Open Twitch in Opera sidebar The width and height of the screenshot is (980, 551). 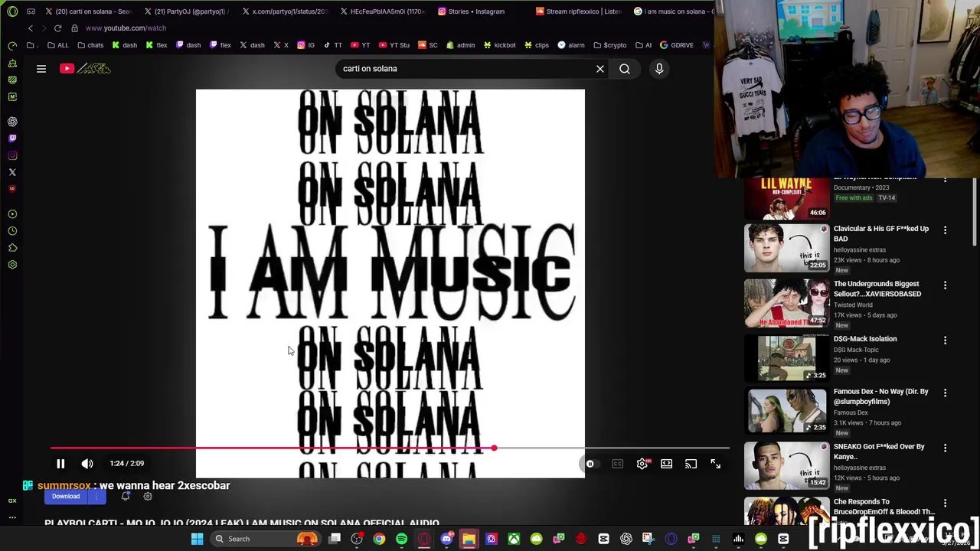coord(12,139)
